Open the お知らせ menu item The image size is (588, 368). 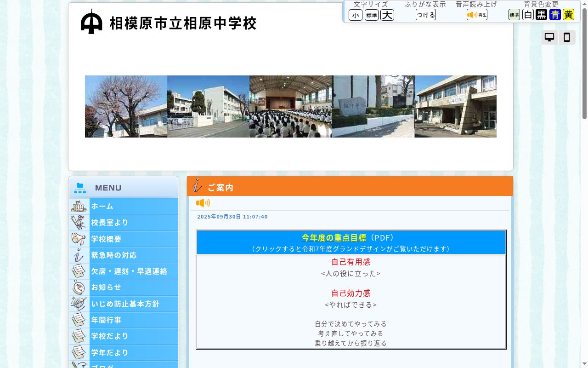pyautogui.click(x=124, y=287)
